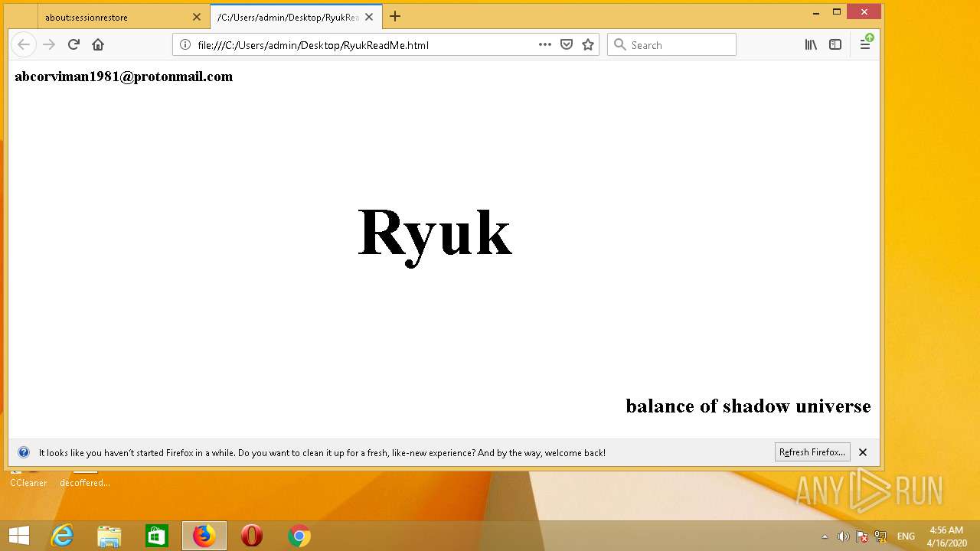
Task: Select the RyukReadMe.html tab
Action: [x=296, y=17]
